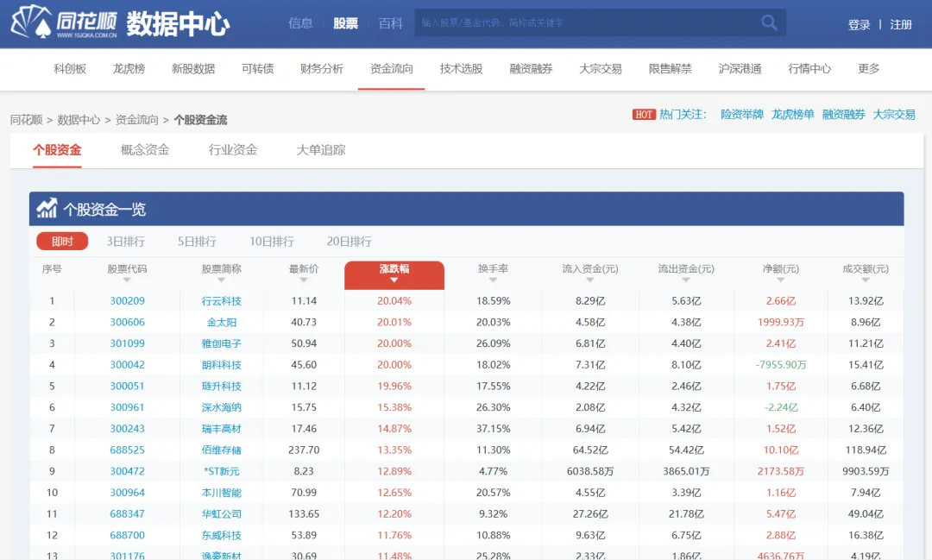
Task: Open 科创板 in navigation bar
Action: [x=70, y=69]
